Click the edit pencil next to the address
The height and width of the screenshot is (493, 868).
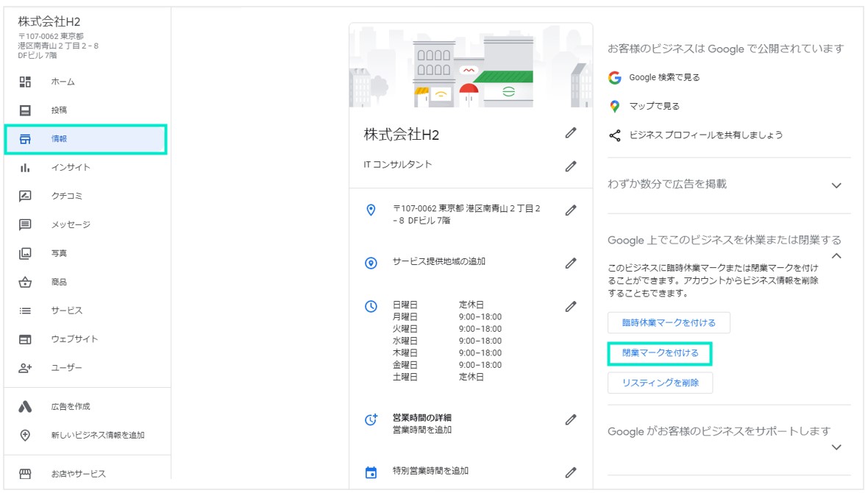coord(570,210)
